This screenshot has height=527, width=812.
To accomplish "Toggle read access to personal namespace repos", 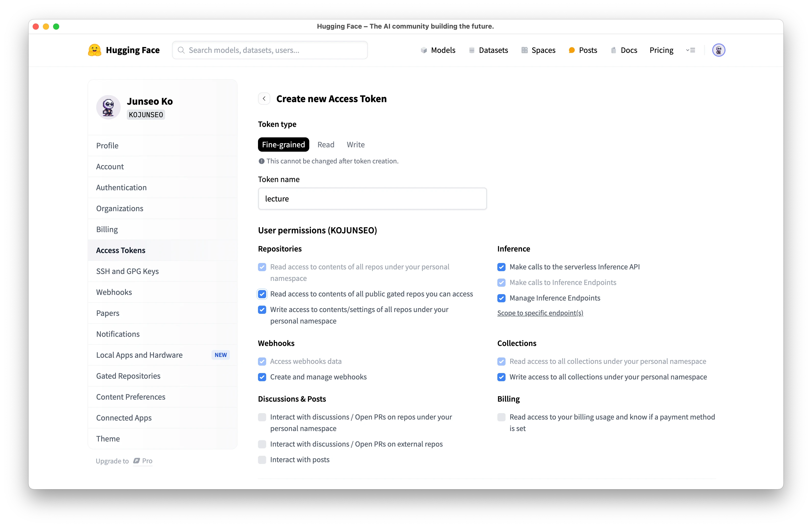I will coord(262,267).
